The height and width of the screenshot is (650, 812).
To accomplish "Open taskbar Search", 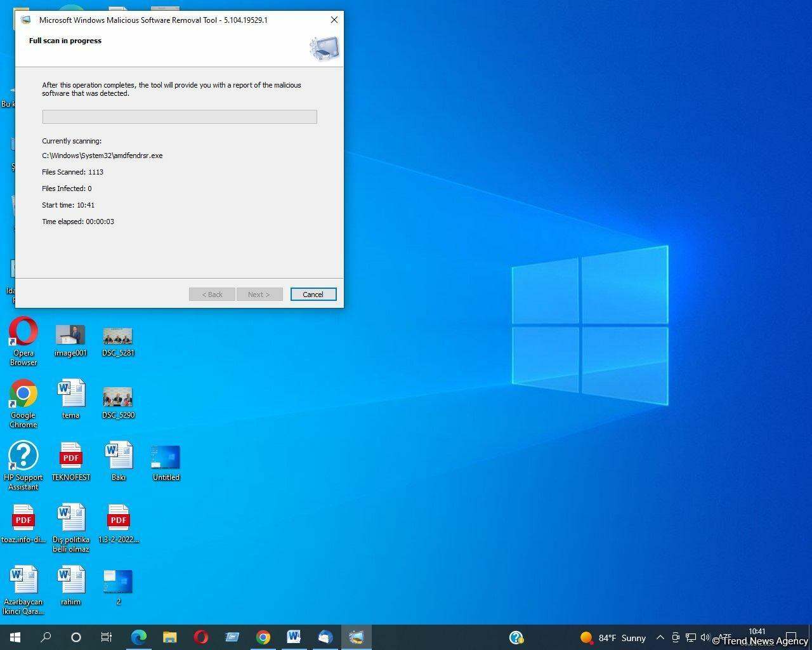I will click(46, 637).
